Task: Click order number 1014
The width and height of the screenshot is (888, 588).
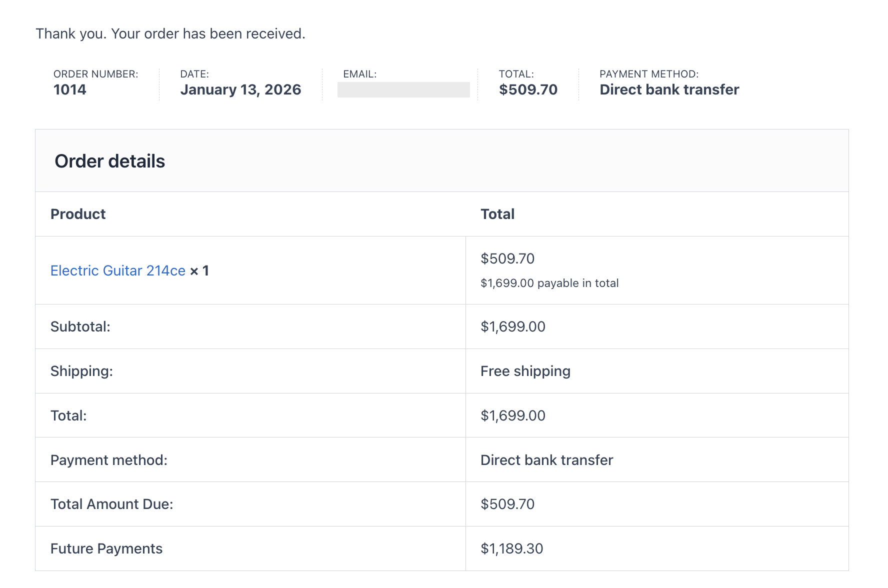Action: click(70, 89)
